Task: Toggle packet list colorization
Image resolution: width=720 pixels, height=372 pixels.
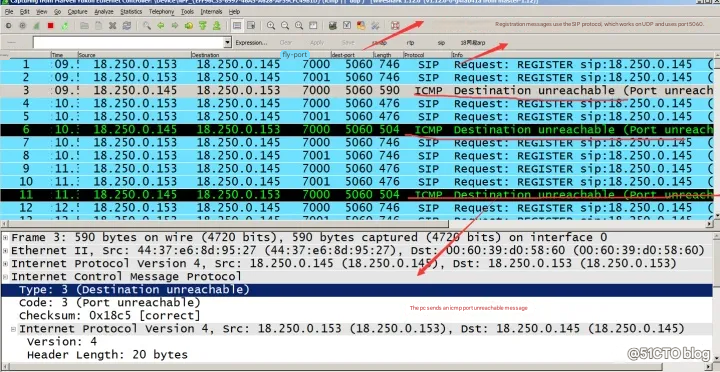Action: pyautogui.click(x=237, y=26)
